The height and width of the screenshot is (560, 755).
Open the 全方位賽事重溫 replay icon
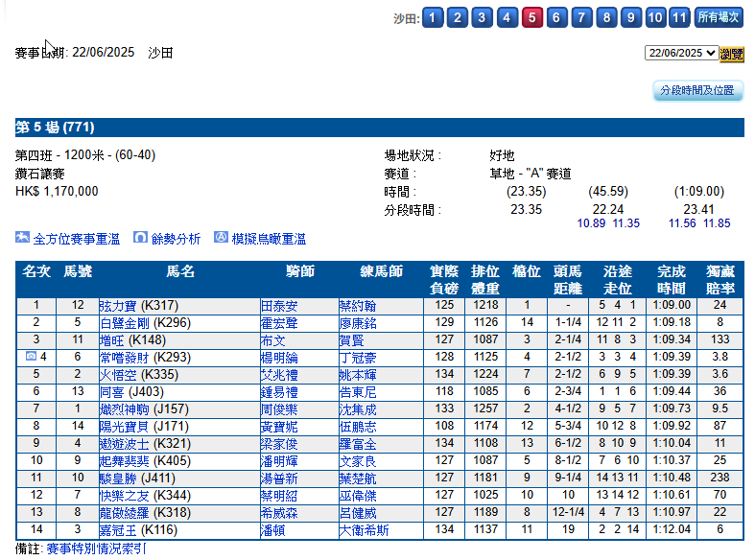click(x=22, y=238)
